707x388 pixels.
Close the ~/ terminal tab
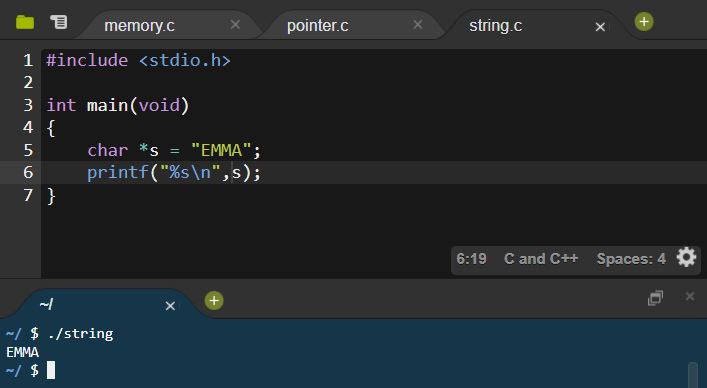170,306
